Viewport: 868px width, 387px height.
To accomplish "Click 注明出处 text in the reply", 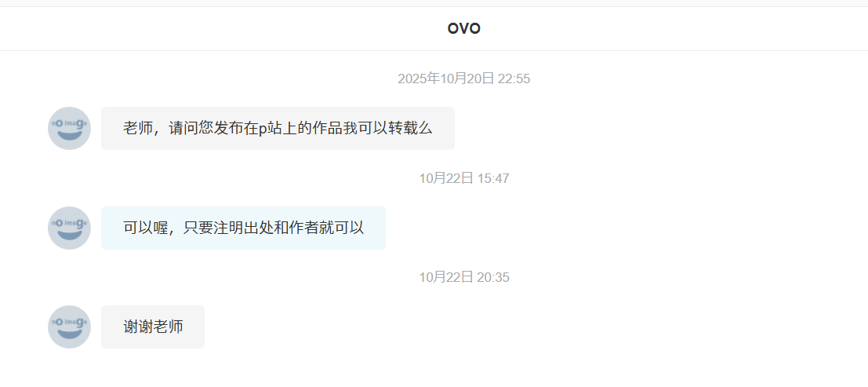I will [x=244, y=228].
